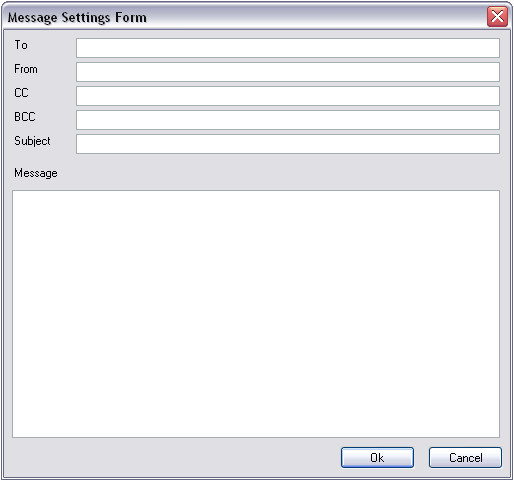Click the From label text
The width and height of the screenshot is (514, 481).
click(26, 69)
